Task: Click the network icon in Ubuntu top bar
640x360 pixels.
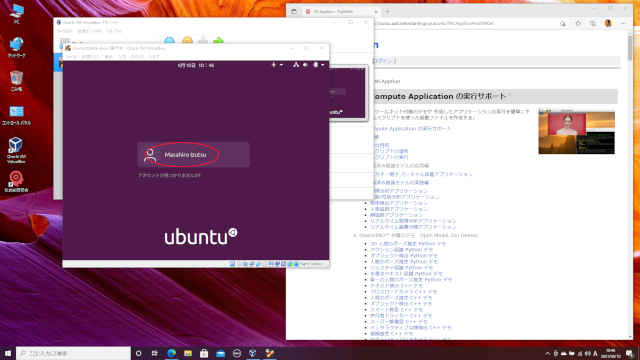Action: tap(296, 65)
